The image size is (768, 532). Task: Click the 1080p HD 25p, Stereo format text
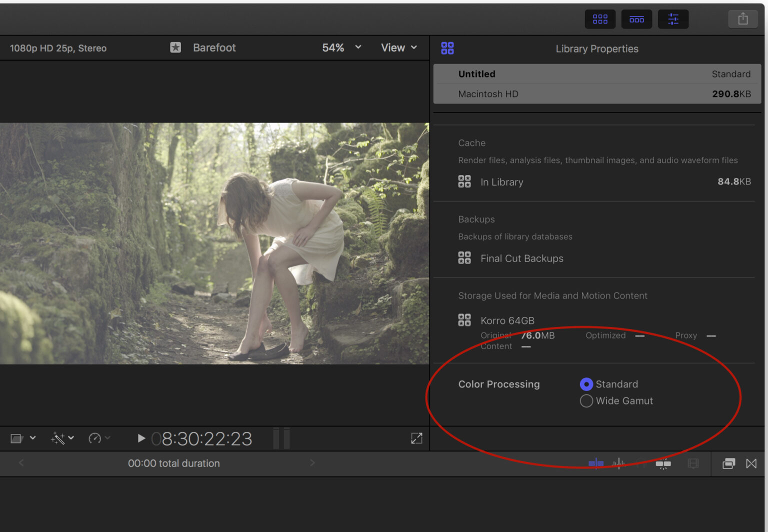click(x=58, y=48)
